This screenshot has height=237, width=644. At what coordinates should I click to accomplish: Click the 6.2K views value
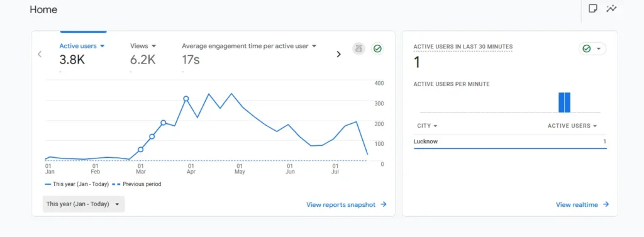[x=143, y=60]
